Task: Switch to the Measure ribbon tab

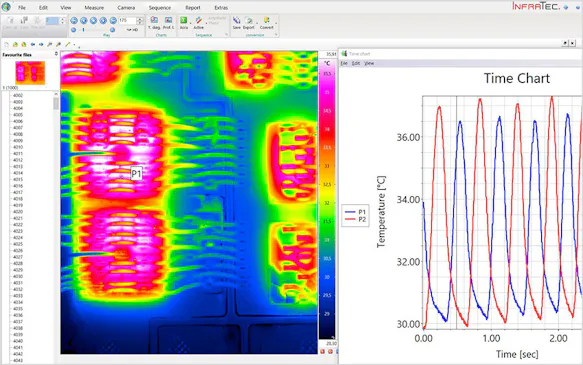Action: [94, 7]
